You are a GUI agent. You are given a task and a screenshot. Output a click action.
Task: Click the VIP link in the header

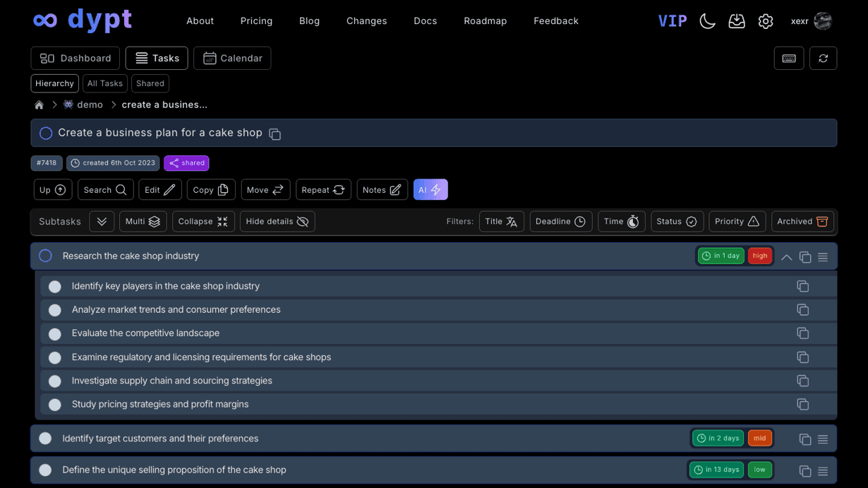(672, 21)
